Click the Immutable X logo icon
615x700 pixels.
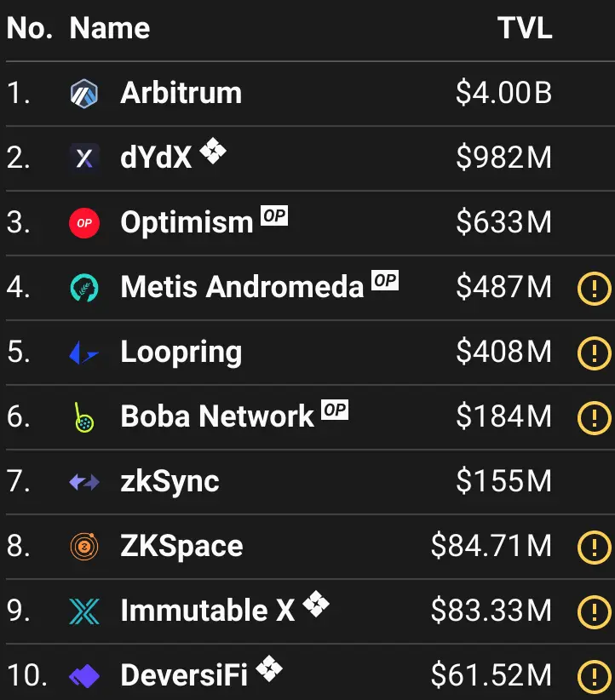pyautogui.click(x=84, y=611)
